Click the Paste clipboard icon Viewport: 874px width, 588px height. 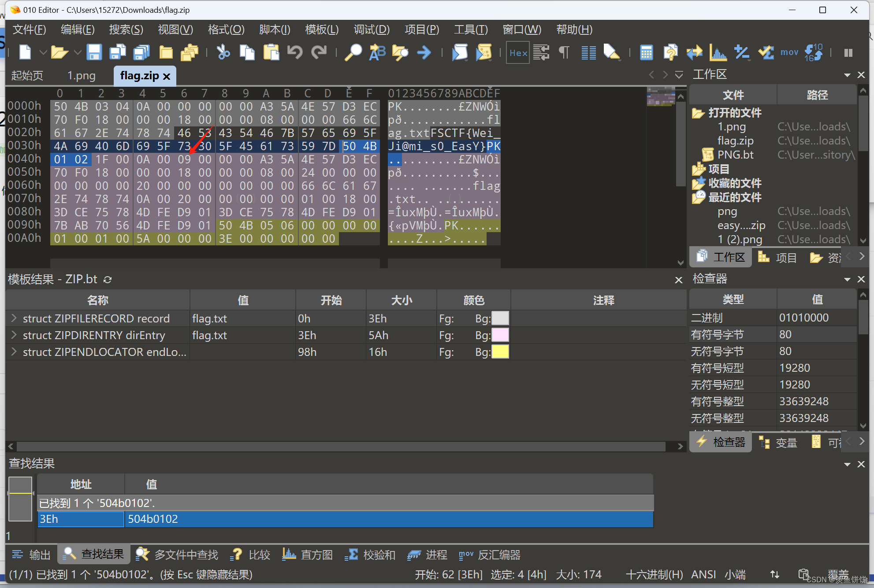pyautogui.click(x=271, y=52)
